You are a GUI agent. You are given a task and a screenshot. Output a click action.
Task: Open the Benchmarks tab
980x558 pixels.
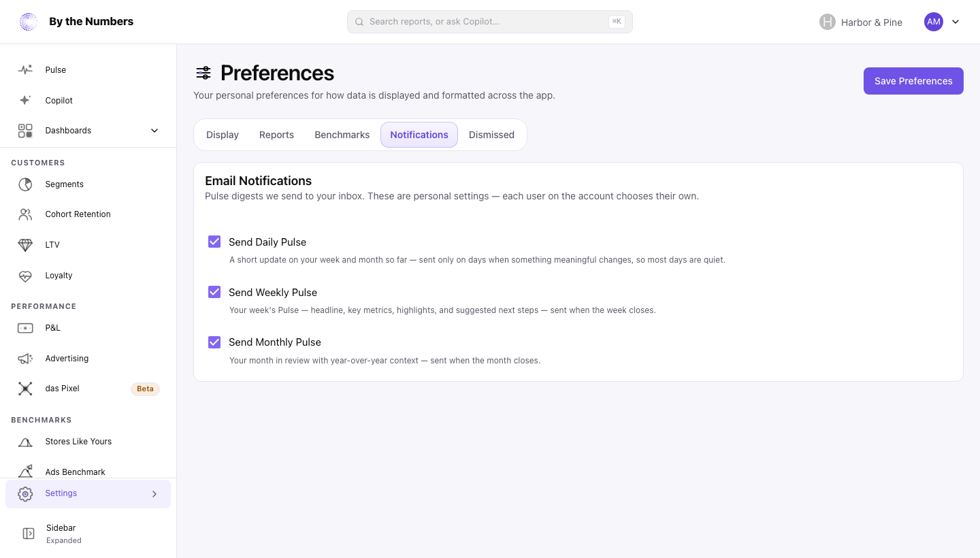tap(342, 135)
